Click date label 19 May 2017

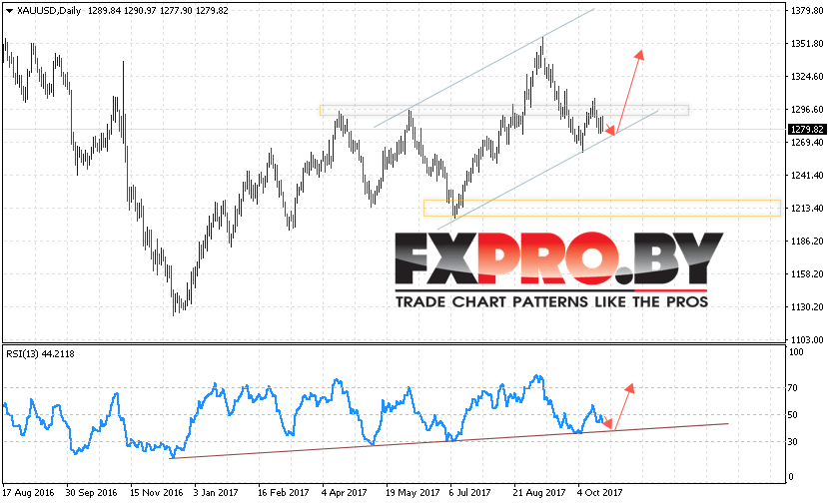click(x=413, y=493)
